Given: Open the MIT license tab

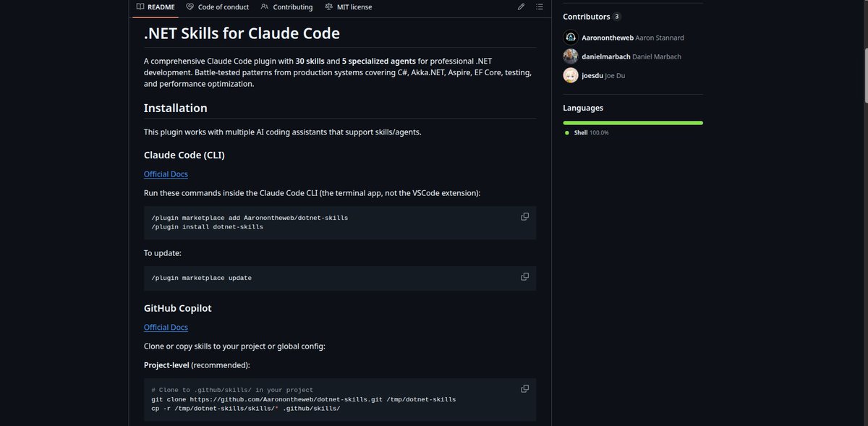Looking at the screenshot, I should pyautogui.click(x=349, y=7).
